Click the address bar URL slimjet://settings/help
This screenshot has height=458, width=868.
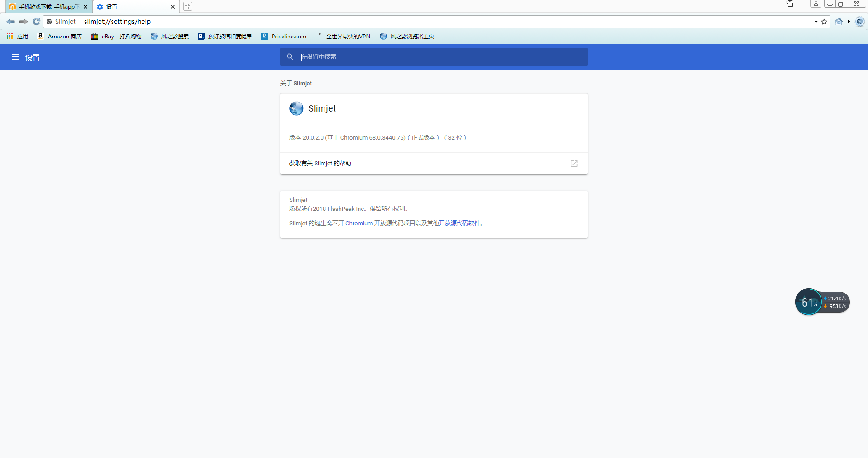[117, 22]
